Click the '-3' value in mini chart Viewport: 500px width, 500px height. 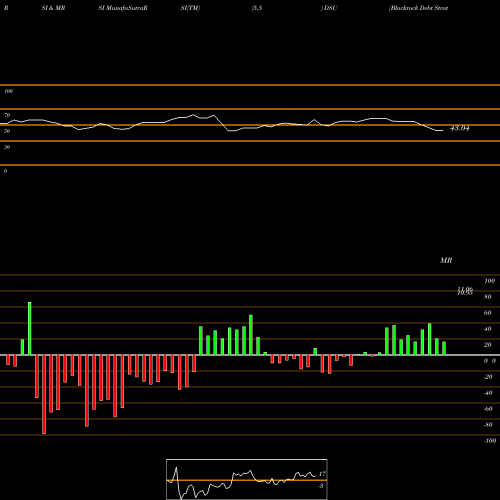click(x=321, y=486)
